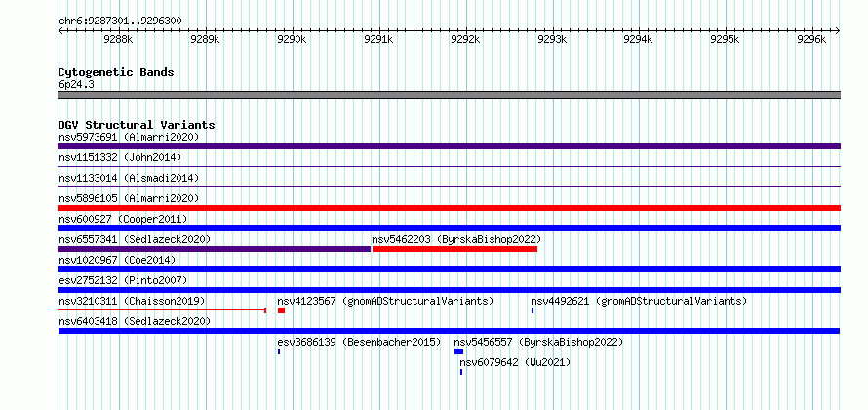Click the 9295k ruler position

[725, 39]
